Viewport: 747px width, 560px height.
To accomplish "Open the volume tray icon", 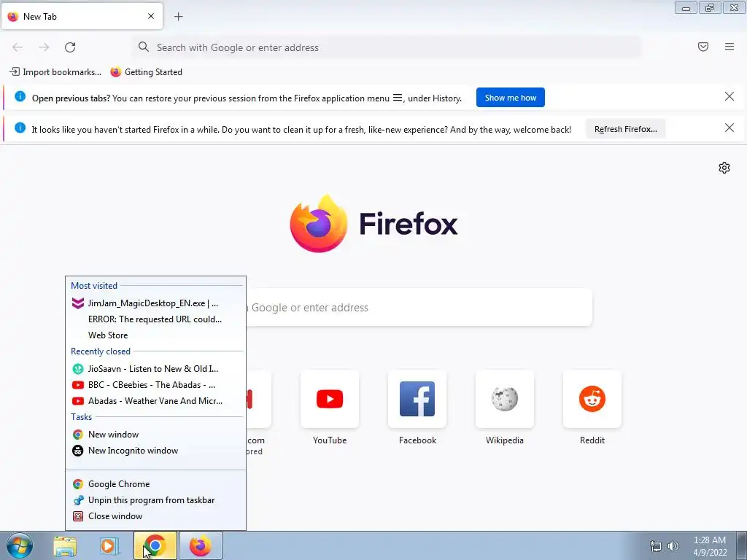I will tap(673, 546).
